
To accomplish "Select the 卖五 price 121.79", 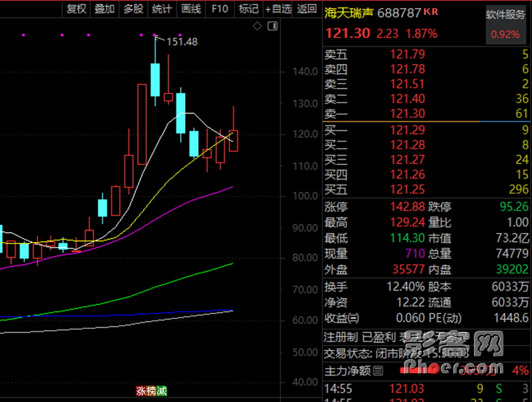I will tap(407, 54).
